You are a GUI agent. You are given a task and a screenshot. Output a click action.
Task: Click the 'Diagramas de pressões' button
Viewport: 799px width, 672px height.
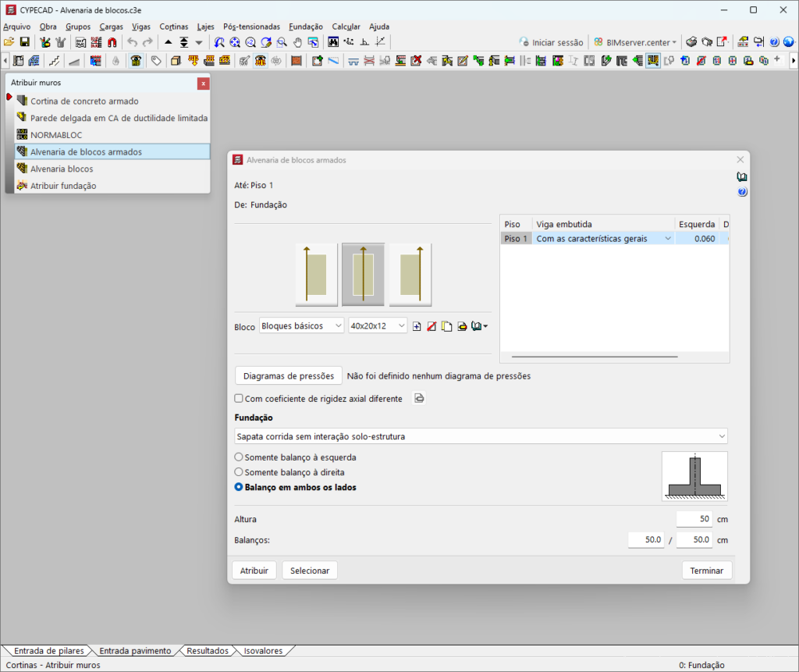point(288,375)
